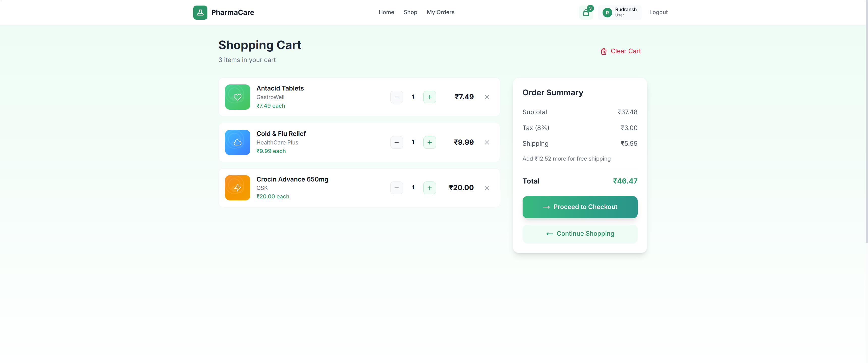Click the Subtotal ₹37.48 value
Screen dimensions: 868x363
627,112
